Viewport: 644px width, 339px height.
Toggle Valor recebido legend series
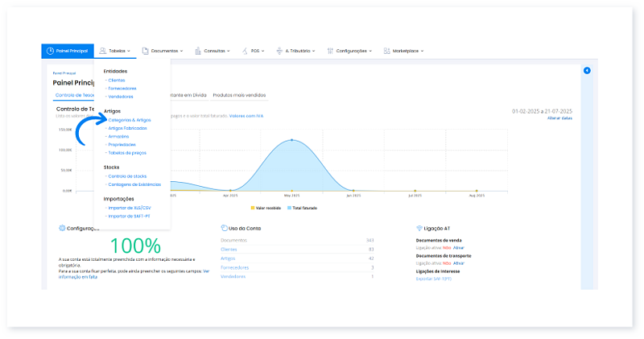pos(268,208)
